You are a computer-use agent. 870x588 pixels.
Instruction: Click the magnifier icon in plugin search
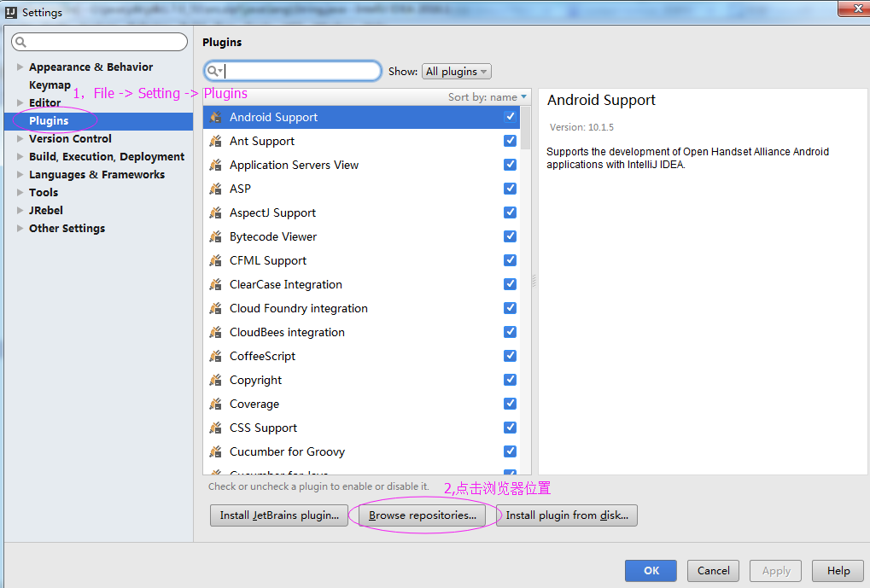213,71
